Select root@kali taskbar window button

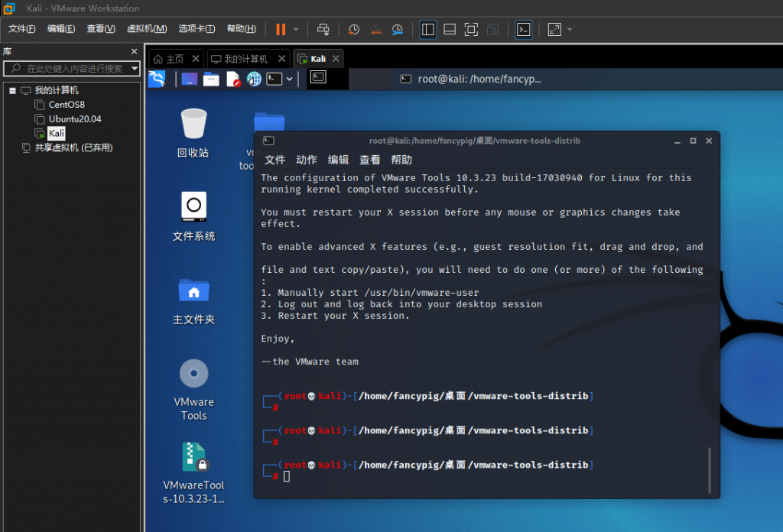coord(471,79)
